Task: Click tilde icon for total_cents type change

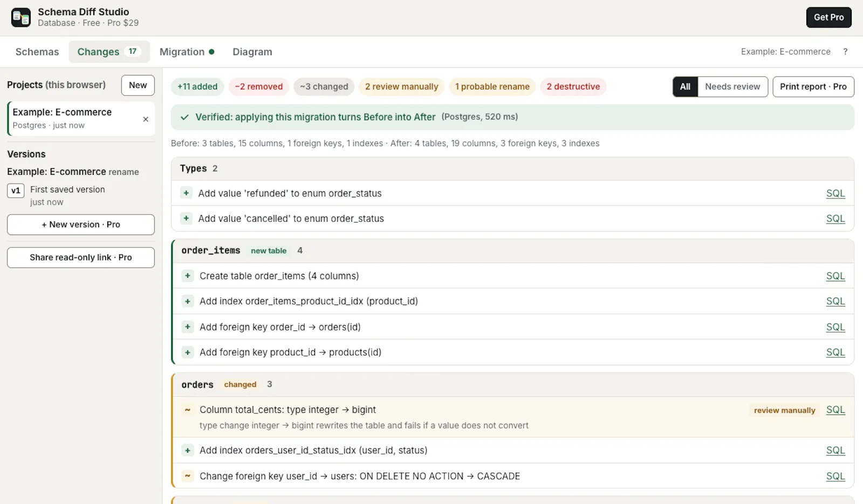Action: click(188, 410)
